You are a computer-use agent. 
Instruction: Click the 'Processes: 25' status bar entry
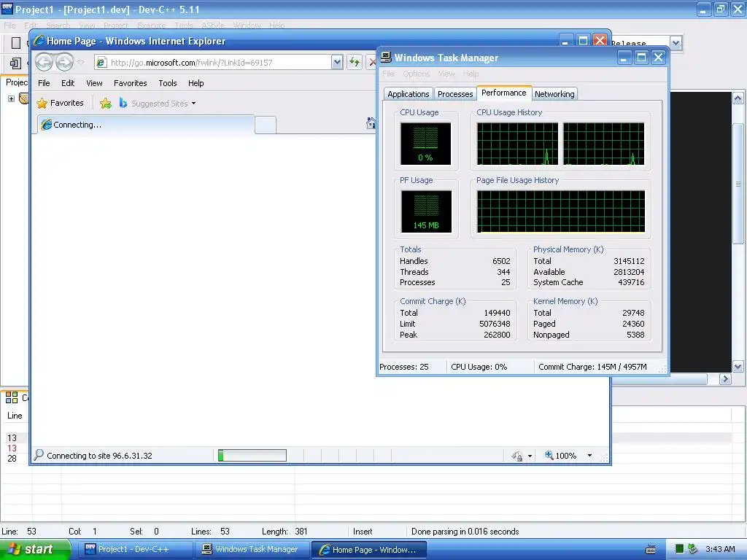(x=403, y=367)
